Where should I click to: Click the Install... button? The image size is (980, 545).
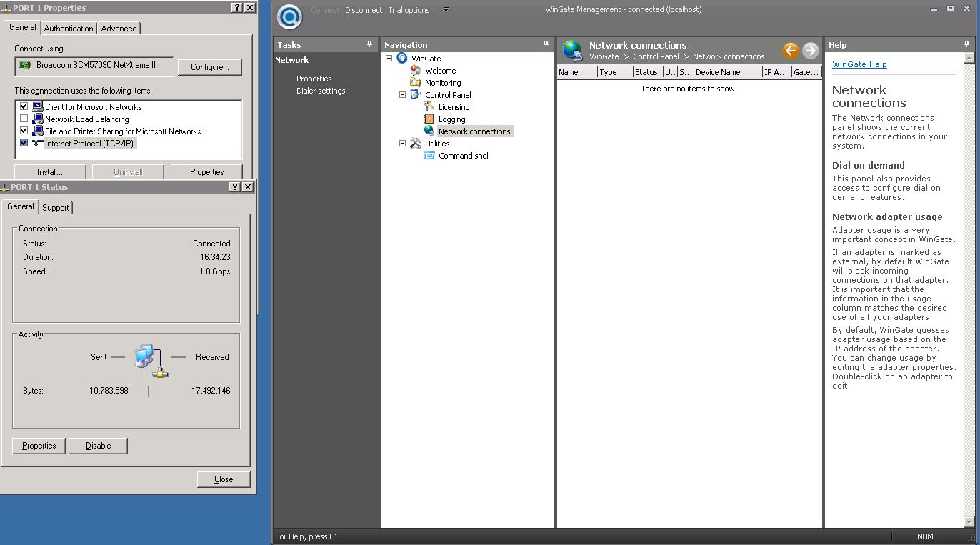pyautogui.click(x=50, y=172)
